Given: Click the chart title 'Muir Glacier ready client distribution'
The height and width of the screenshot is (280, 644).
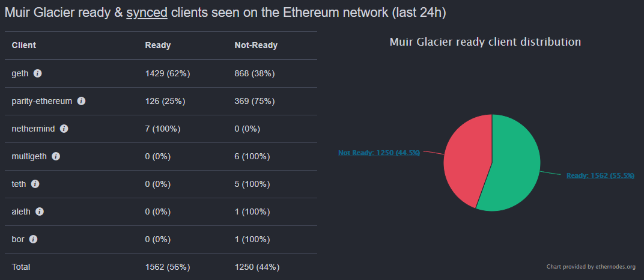Looking at the screenshot, I should (x=485, y=42).
